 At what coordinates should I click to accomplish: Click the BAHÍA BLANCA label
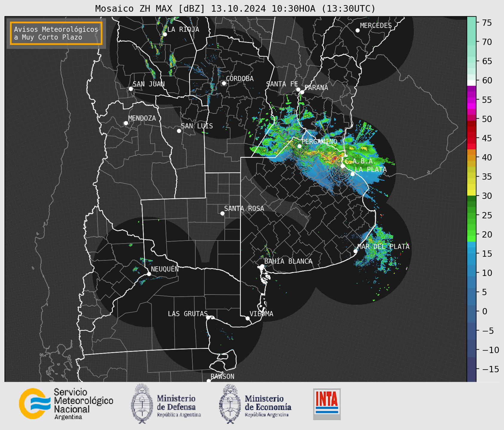coord(288,261)
